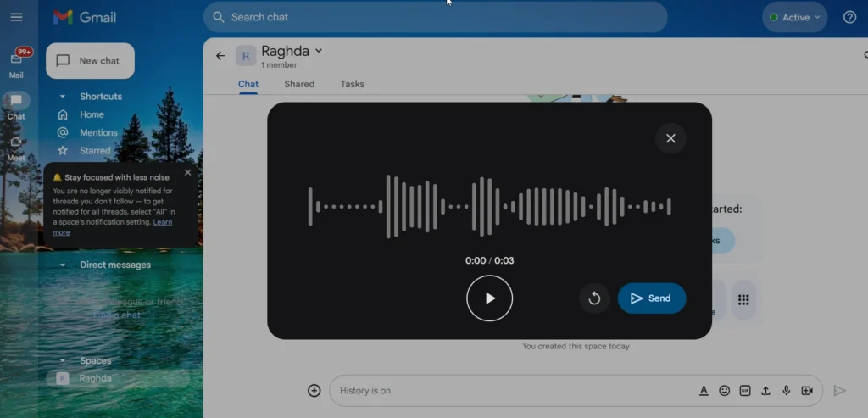Click the voice recording waveform
Viewport: 868px width, 418px height.
[x=489, y=207]
